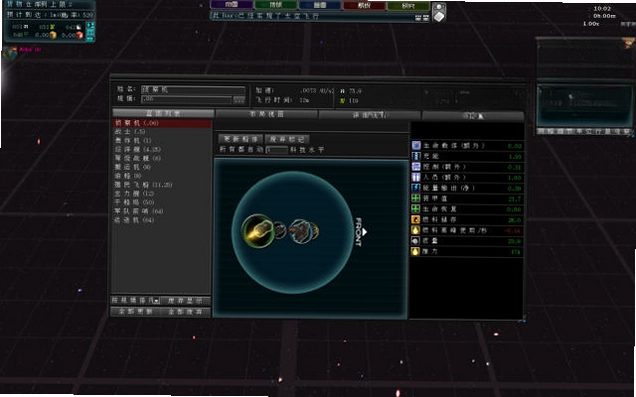Click the white diamond icon below the round icon
Screen dimensions: 636x397
(x=439, y=17)
